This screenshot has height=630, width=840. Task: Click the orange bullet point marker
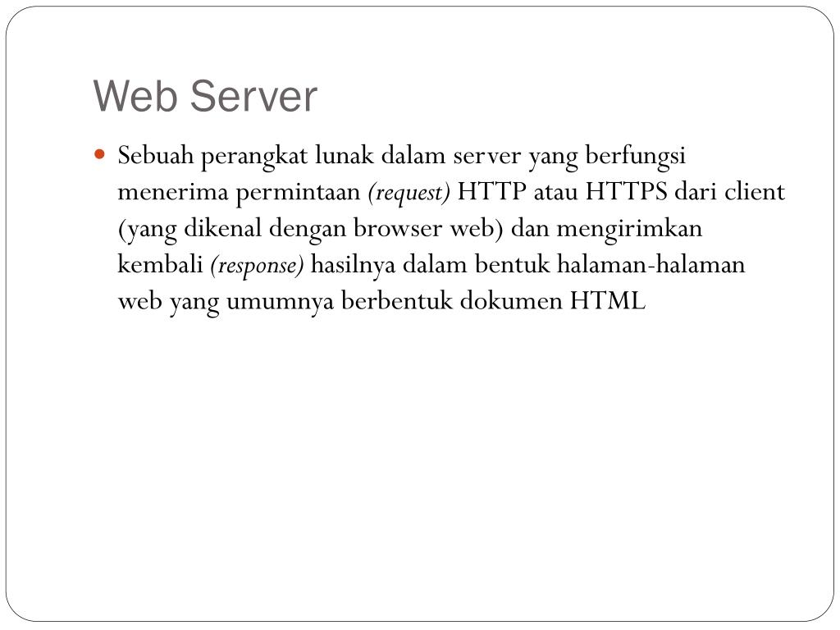(99, 155)
